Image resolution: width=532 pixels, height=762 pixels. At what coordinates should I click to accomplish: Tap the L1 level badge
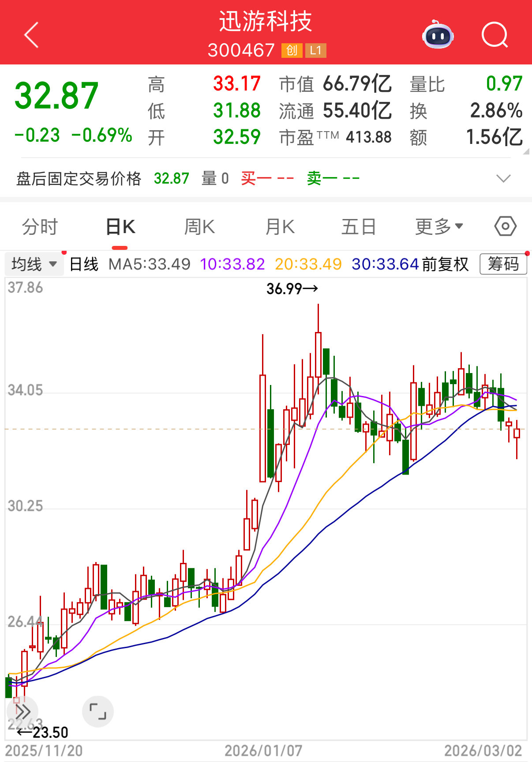point(315,50)
